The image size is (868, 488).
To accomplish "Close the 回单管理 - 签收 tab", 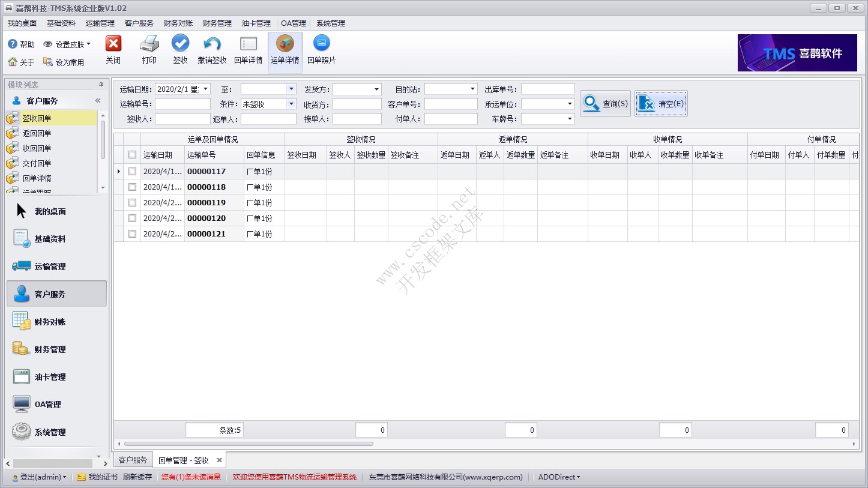I will 219,460.
